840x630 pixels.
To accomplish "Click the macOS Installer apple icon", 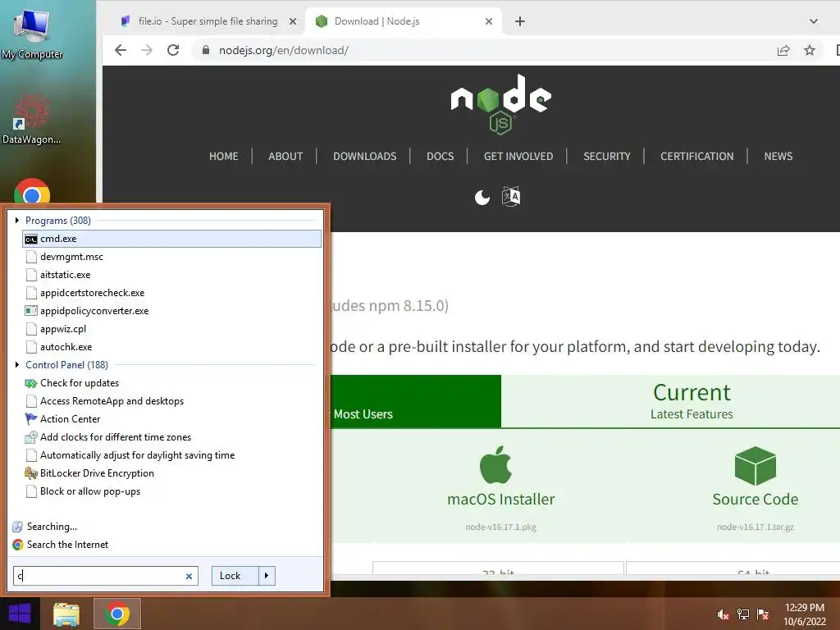I will (496, 464).
